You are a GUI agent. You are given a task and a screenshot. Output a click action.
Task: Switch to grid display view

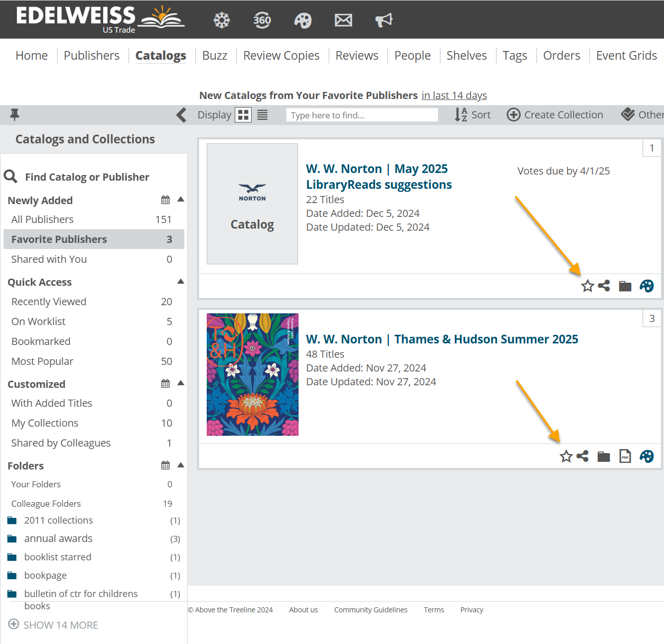coord(243,115)
